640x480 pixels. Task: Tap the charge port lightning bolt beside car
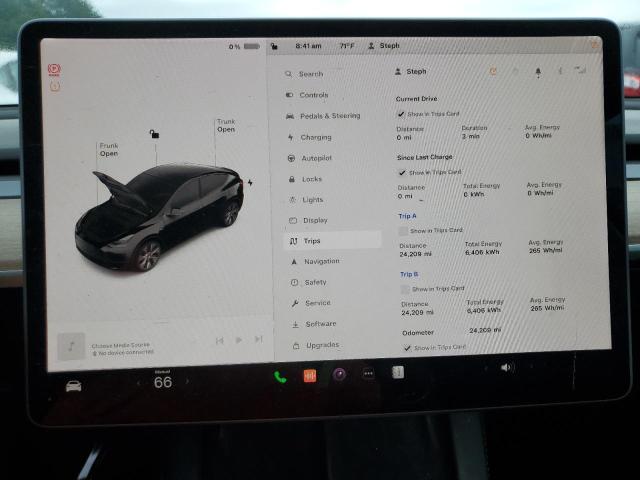point(250,182)
